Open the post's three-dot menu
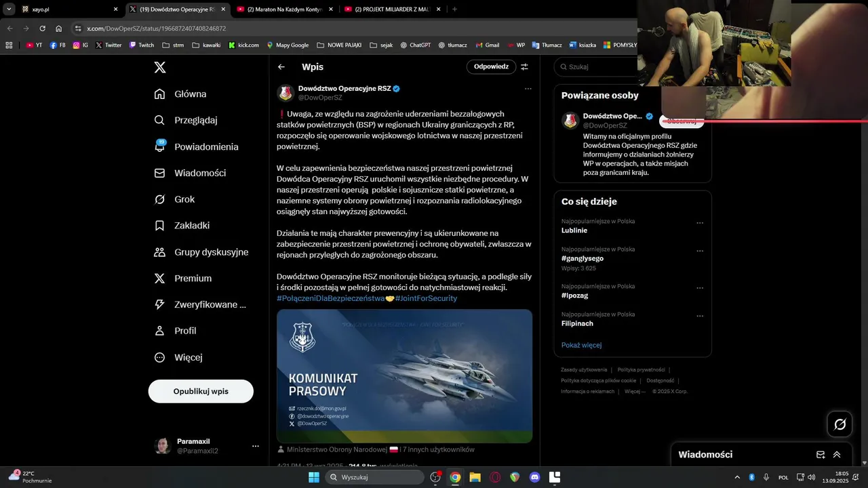This screenshot has height=488, width=868. coord(528,89)
